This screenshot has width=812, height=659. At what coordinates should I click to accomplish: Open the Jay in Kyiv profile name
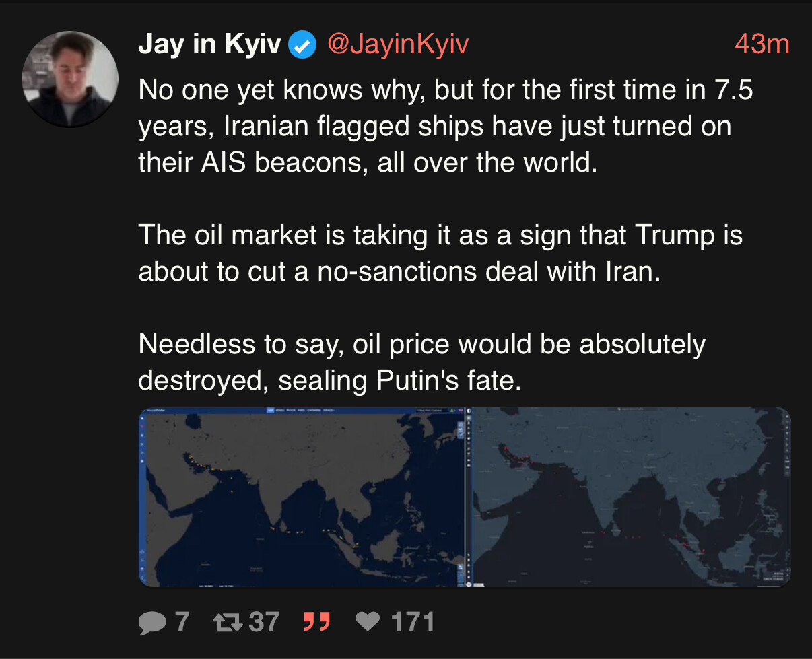point(209,44)
